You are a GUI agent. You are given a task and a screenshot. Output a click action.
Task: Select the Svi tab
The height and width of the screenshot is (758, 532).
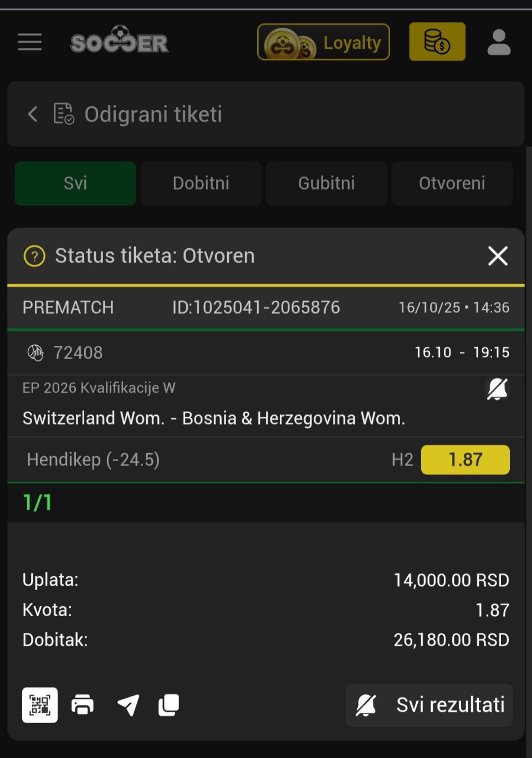click(75, 183)
